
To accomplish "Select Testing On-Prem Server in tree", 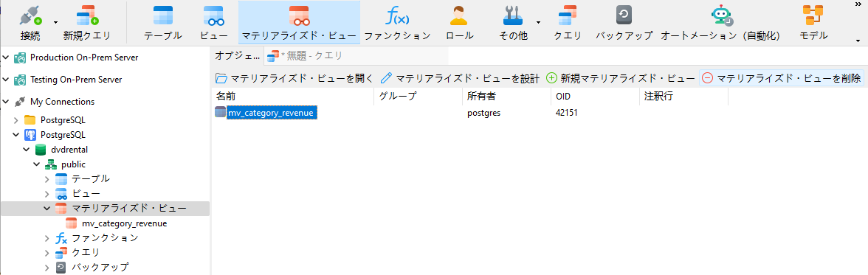I will tap(76, 79).
